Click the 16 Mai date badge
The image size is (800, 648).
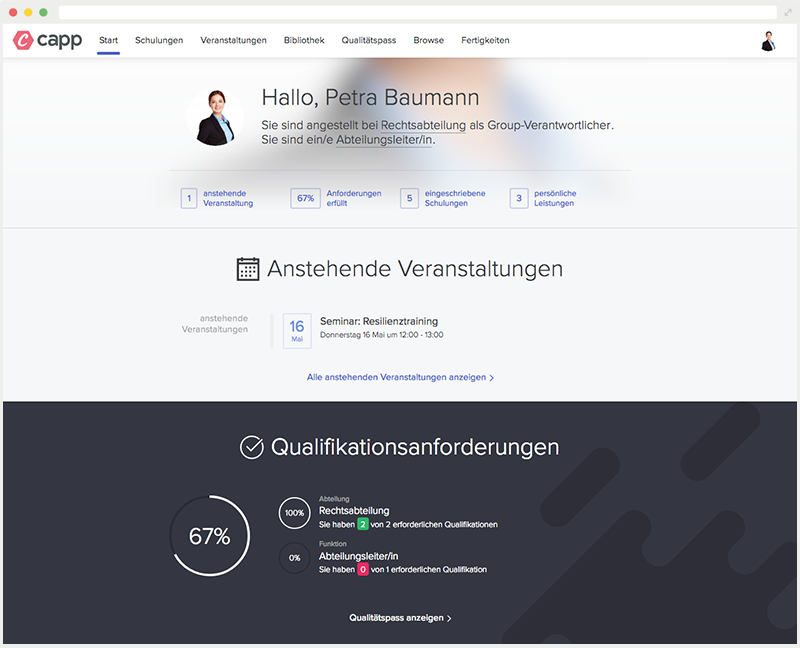click(x=297, y=331)
